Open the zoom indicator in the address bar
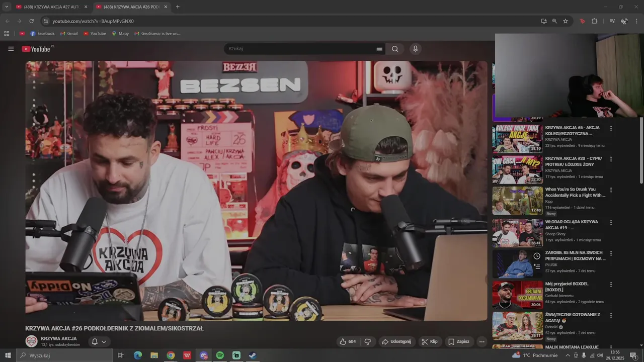Image resolution: width=644 pixels, height=362 pixels. click(554, 21)
